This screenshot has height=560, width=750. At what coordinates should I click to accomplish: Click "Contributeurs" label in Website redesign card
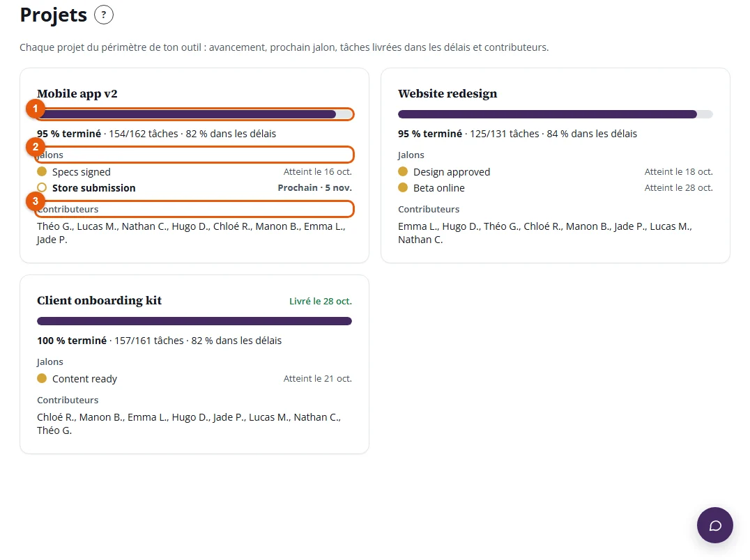[x=429, y=209]
